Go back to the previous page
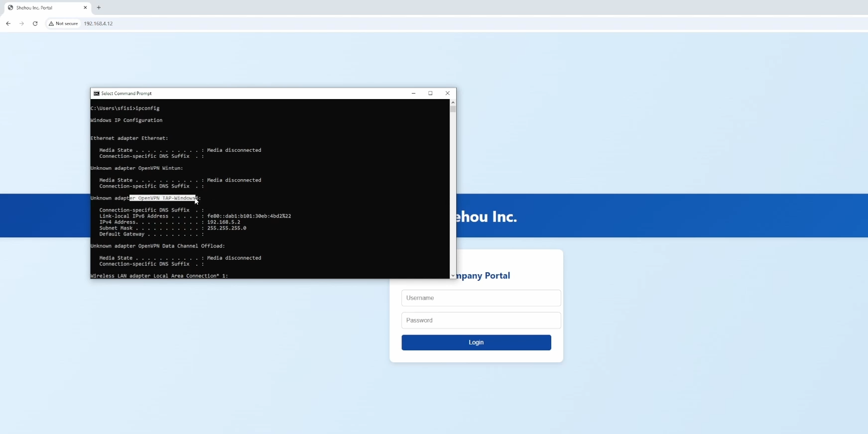This screenshot has height=434, width=868. click(x=8, y=23)
